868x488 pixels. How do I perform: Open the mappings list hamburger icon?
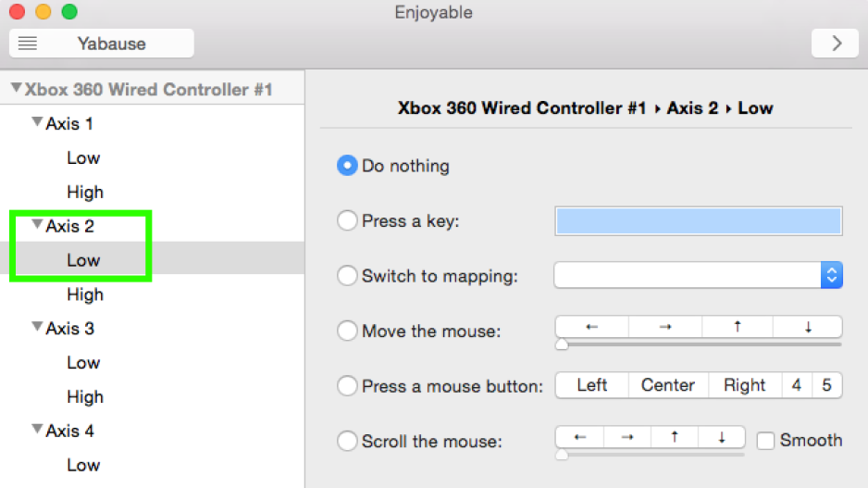28,44
